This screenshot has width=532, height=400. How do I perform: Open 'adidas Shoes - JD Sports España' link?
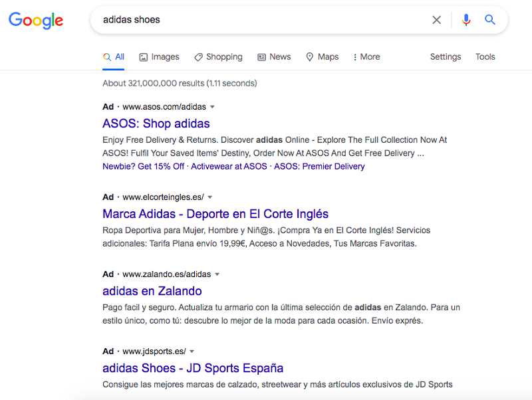pyautogui.click(x=193, y=368)
